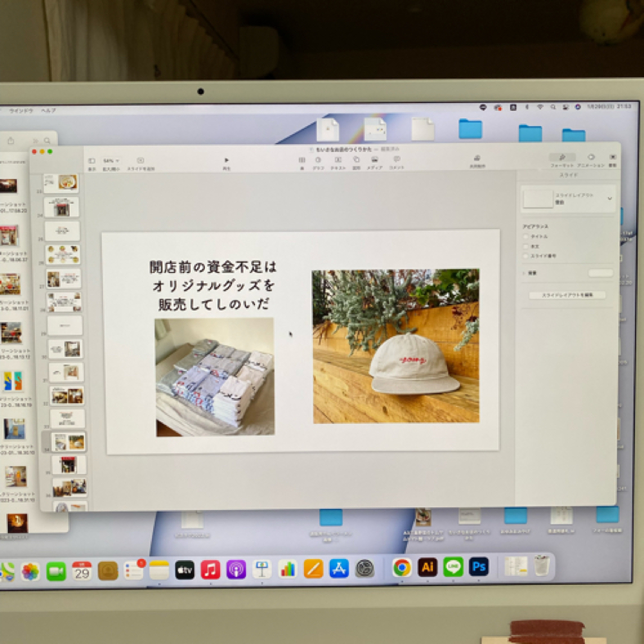644x644 pixels.
Task: Open the Slide Layout dropdown chevron
Action: (x=610, y=199)
